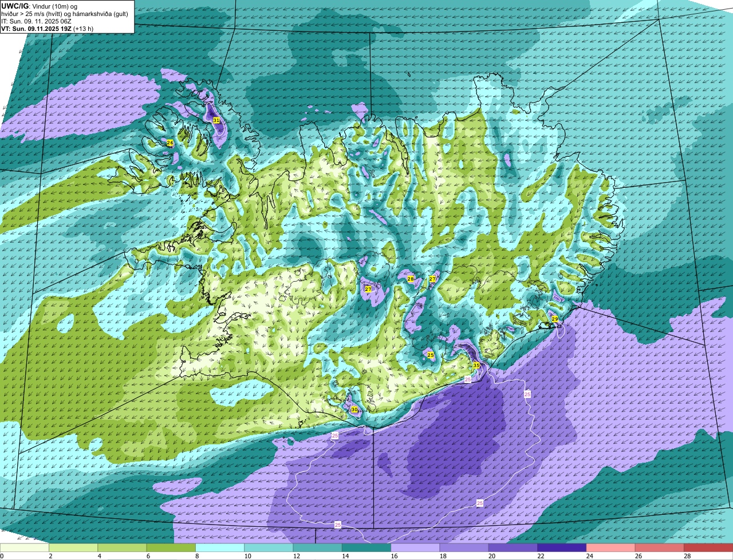The height and width of the screenshot is (560, 733).
Task: Click the 0–2 m/s palest legend swatch
Action: (x=25, y=548)
